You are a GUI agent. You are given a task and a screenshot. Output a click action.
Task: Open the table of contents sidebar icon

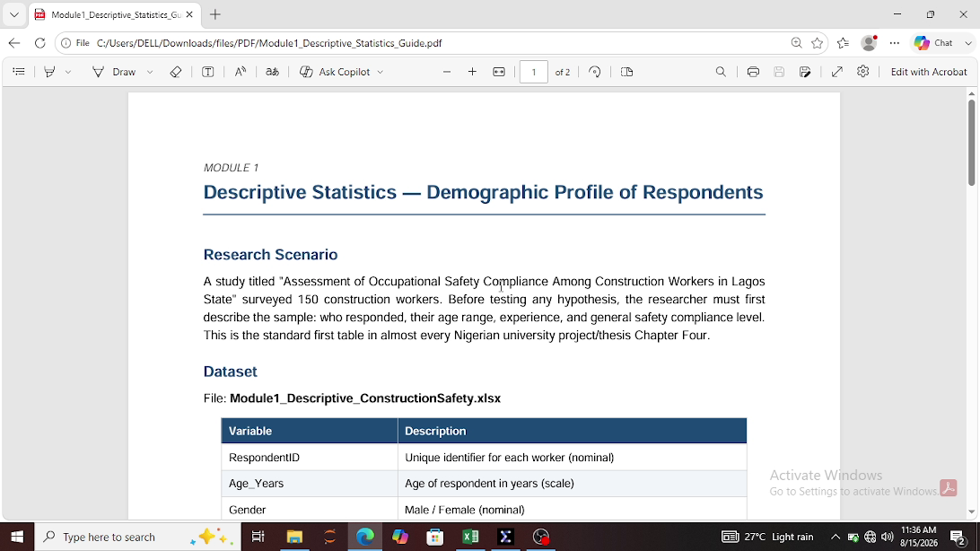19,72
